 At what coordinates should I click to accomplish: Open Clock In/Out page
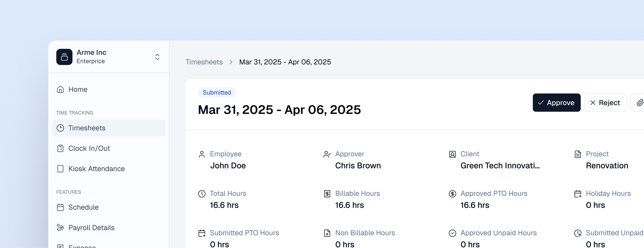(x=89, y=148)
